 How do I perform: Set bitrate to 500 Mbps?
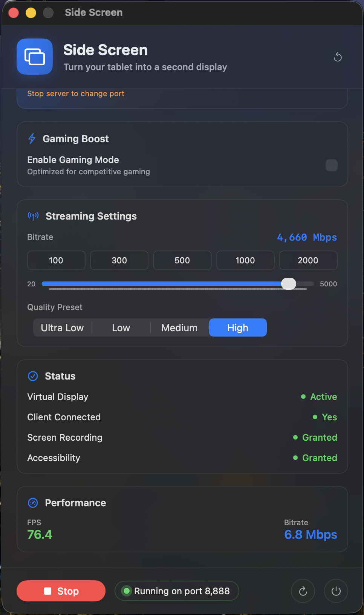point(182,260)
